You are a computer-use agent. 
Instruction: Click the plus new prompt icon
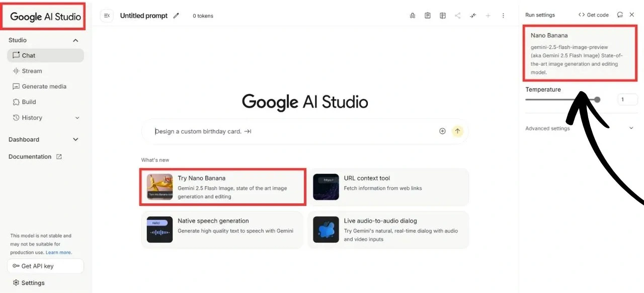(488, 16)
